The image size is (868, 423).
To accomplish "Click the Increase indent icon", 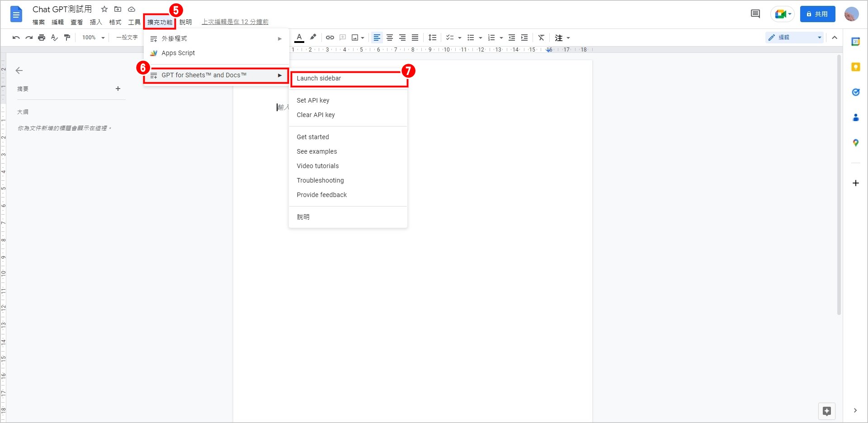I will pyautogui.click(x=524, y=38).
